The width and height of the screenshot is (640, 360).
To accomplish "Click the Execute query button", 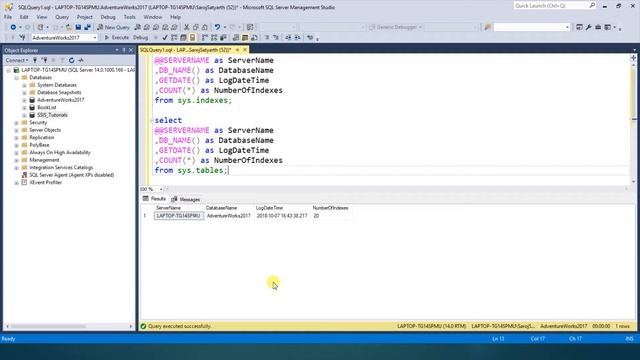I will point(117,38).
